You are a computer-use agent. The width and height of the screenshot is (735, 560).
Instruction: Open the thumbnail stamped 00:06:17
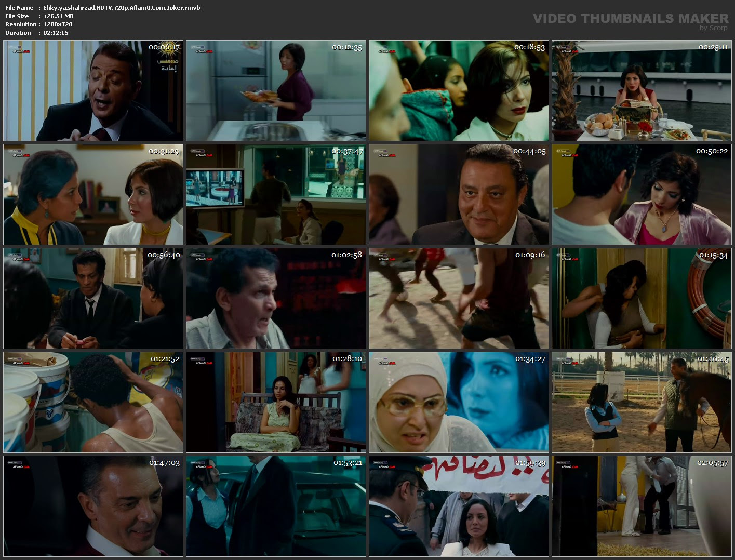pyautogui.click(x=93, y=91)
